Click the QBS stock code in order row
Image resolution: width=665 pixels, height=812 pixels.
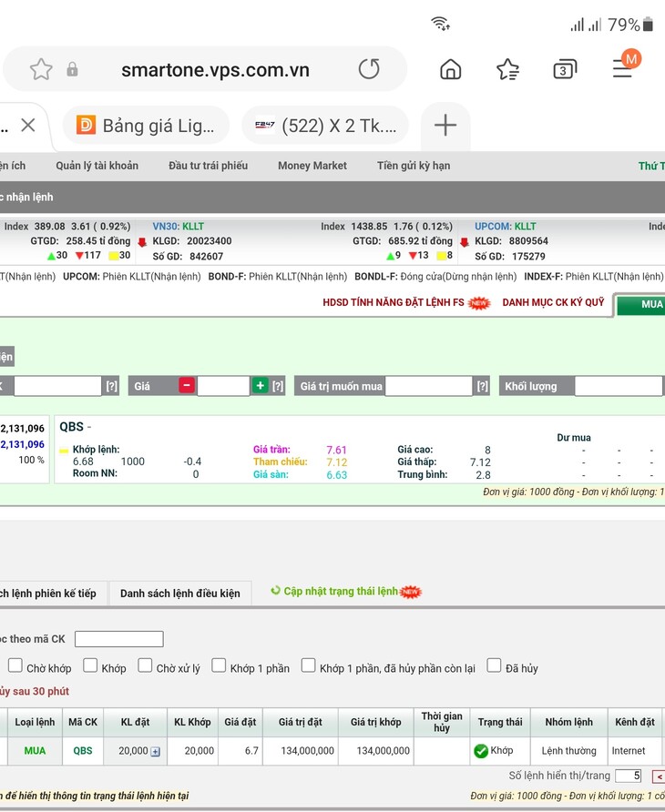click(x=82, y=751)
